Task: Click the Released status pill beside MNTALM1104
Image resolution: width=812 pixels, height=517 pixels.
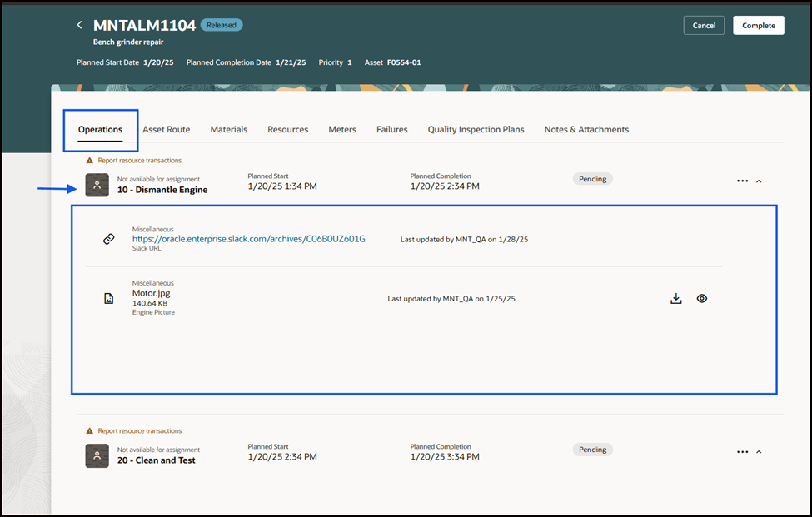Action: click(x=221, y=25)
